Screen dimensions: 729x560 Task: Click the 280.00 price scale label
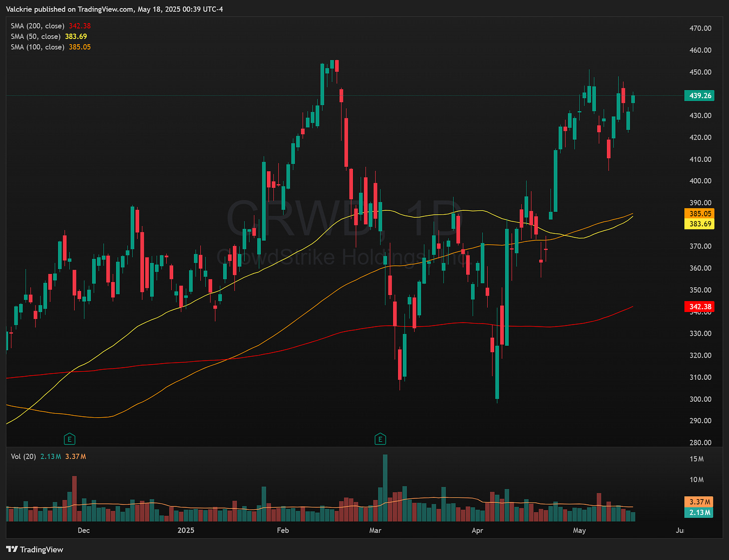[x=700, y=443]
